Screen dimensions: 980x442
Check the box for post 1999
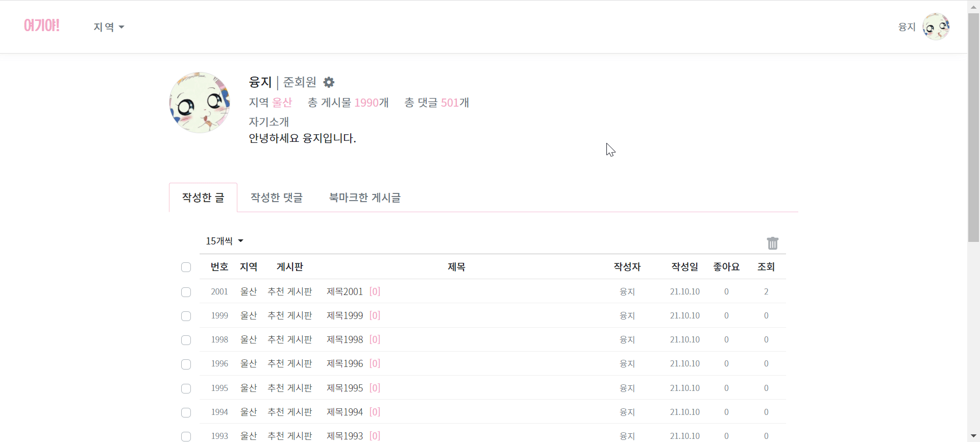(186, 316)
